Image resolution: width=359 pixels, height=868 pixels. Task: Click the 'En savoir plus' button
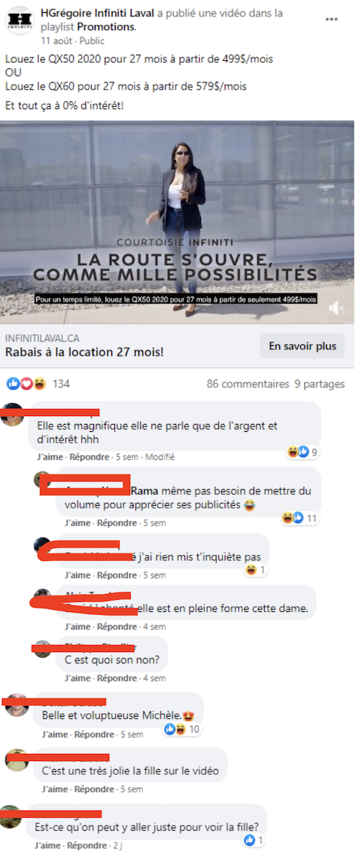coord(302,346)
